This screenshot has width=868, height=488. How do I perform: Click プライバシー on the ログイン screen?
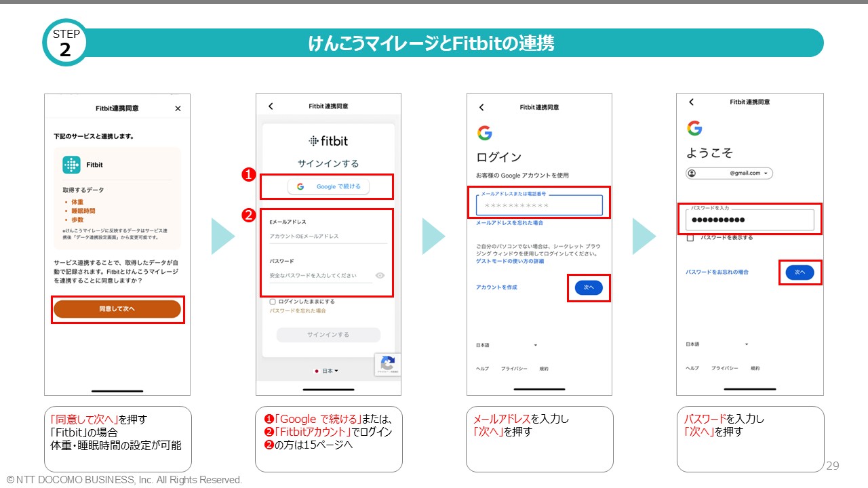pyautogui.click(x=514, y=369)
